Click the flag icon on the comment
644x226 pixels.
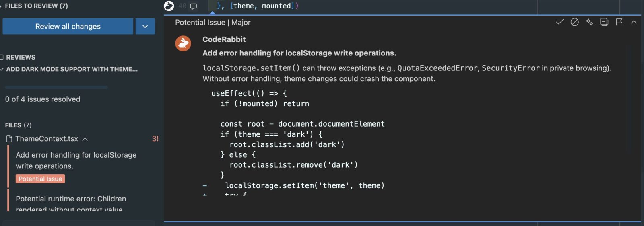click(x=619, y=22)
